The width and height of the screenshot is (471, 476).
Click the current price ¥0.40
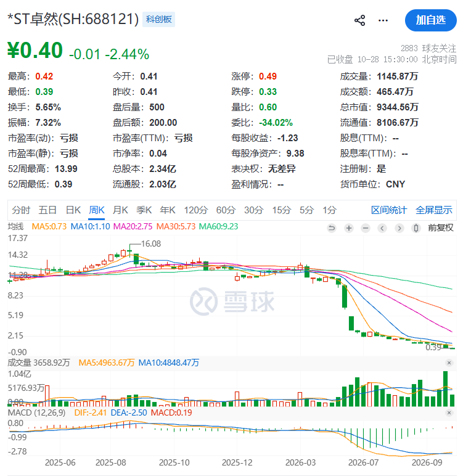pos(35,51)
